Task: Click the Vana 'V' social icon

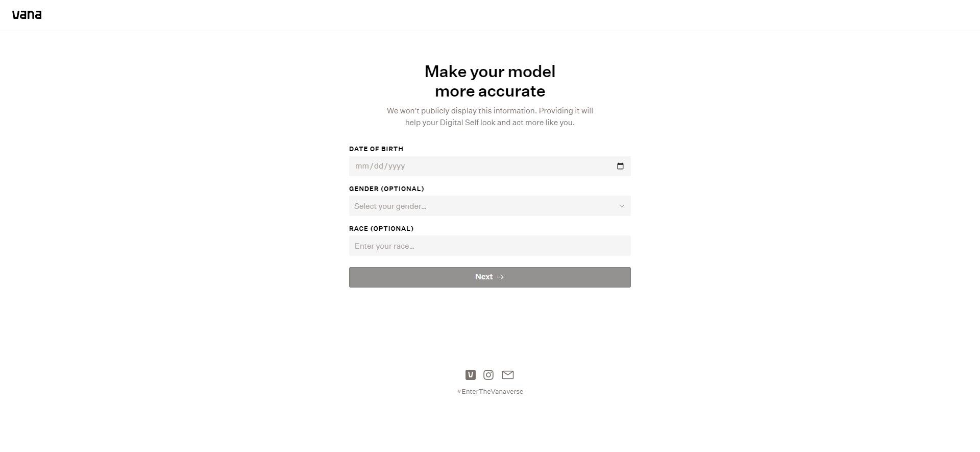Action: [470, 374]
